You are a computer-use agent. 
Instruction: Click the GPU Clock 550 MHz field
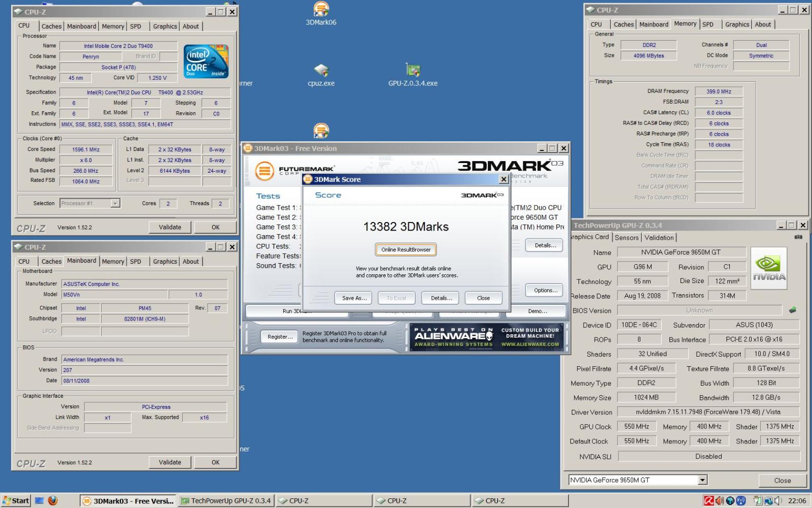click(636, 427)
